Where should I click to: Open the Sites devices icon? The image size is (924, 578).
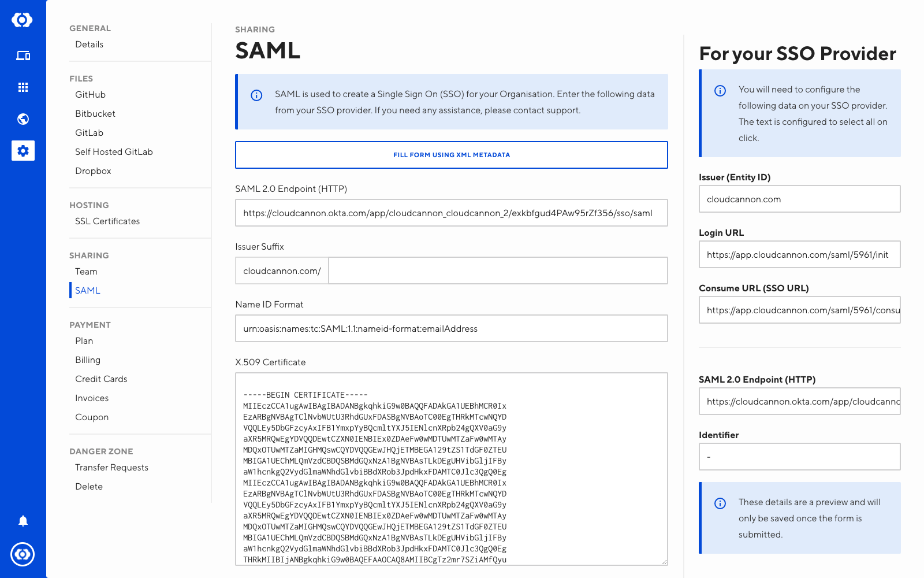(23, 55)
